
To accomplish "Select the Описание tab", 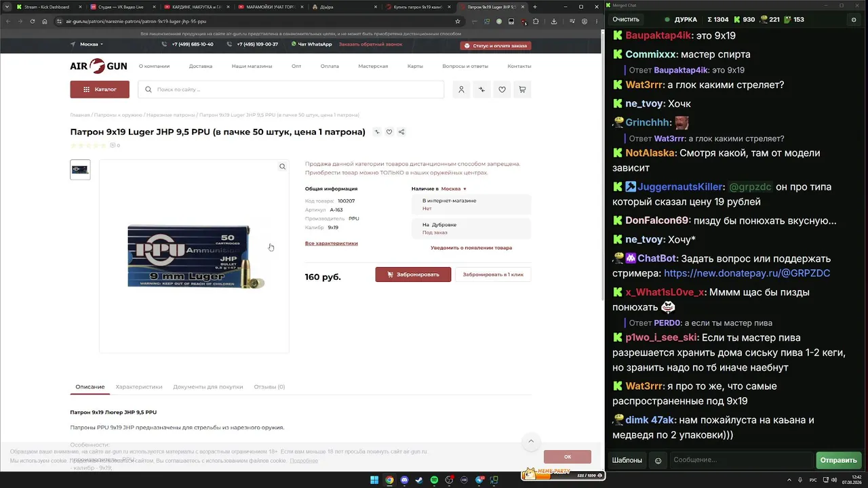I will (x=90, y=387).
